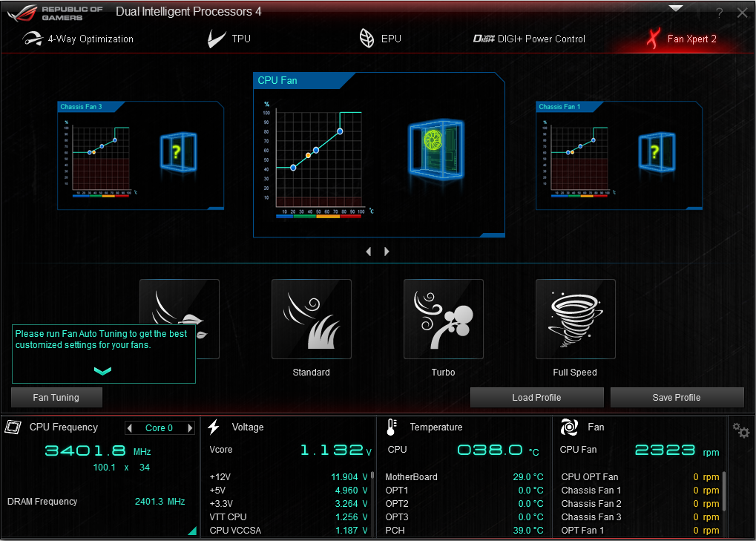Image resolution: width=756 pixels, height=541 pixels.
Task: Click the 80°C point on CPU Fan curve
Action: [x=340, y=131]
